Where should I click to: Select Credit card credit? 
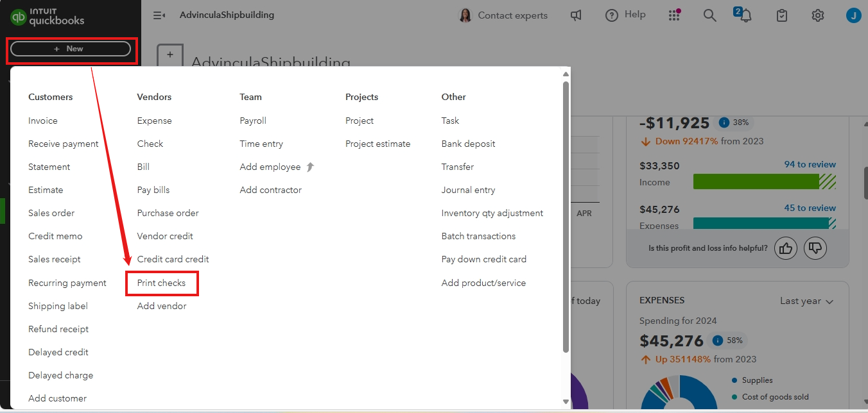point(173,259)
